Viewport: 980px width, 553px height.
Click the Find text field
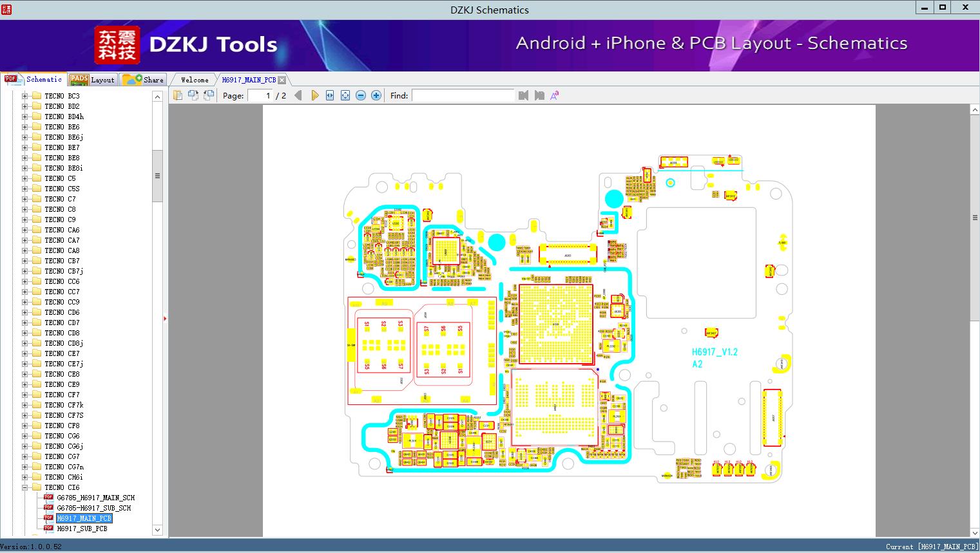pyautogui.click(x=463, y=95)
